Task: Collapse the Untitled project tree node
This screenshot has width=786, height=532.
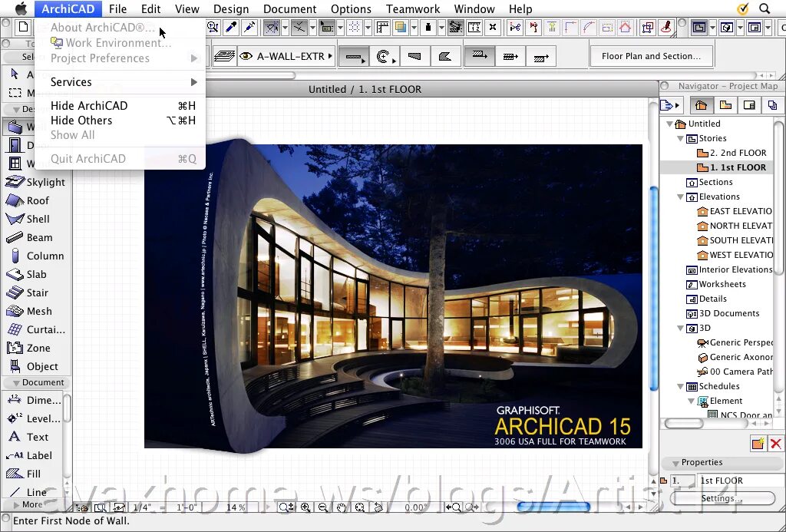Action: click(669, 124)
